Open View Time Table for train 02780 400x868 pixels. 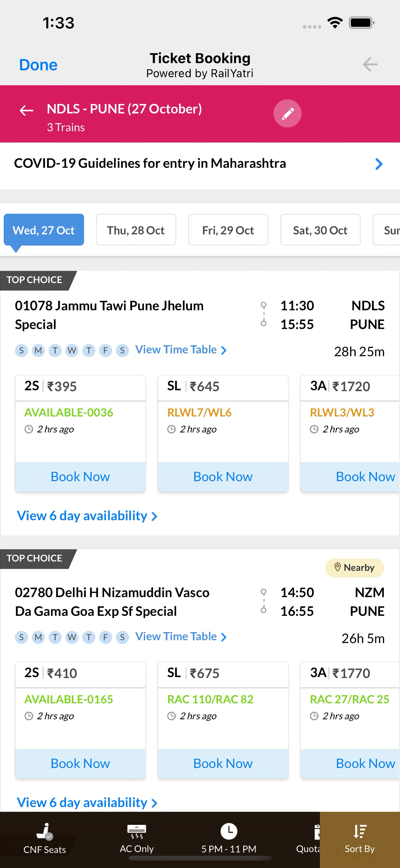tap(181, 636)
